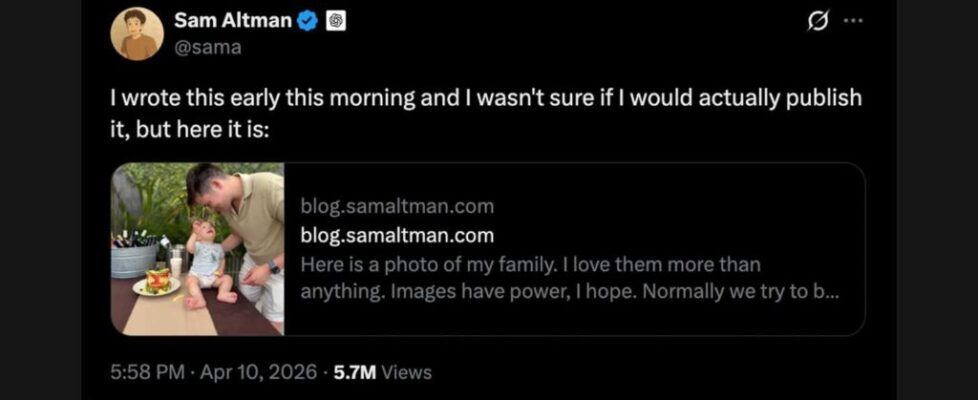Open the bold white blog.samaltman.com title
This screenshot has height=400, width=978.
(x=397, y=236)
